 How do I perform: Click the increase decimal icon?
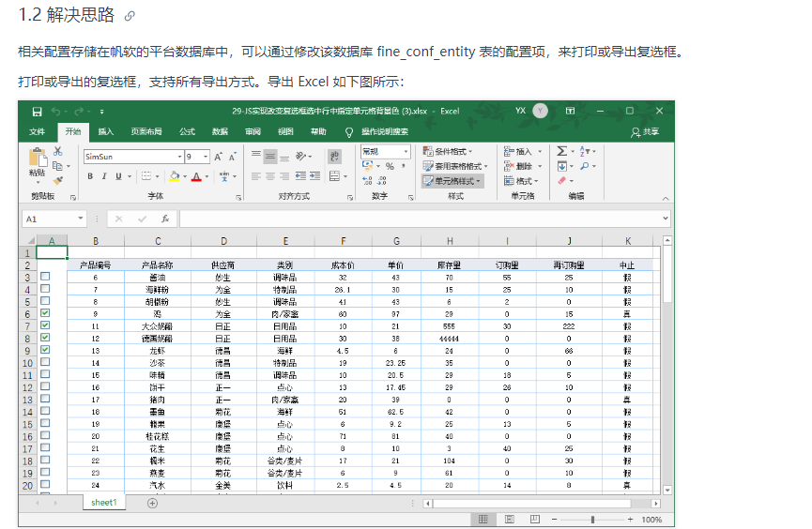pos(367,181)
